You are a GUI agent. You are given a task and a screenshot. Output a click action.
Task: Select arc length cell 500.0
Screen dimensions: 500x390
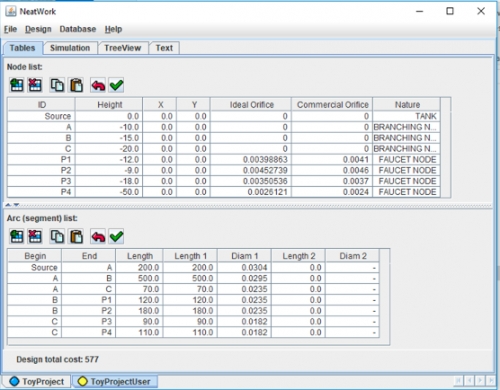tap(139, 278)
